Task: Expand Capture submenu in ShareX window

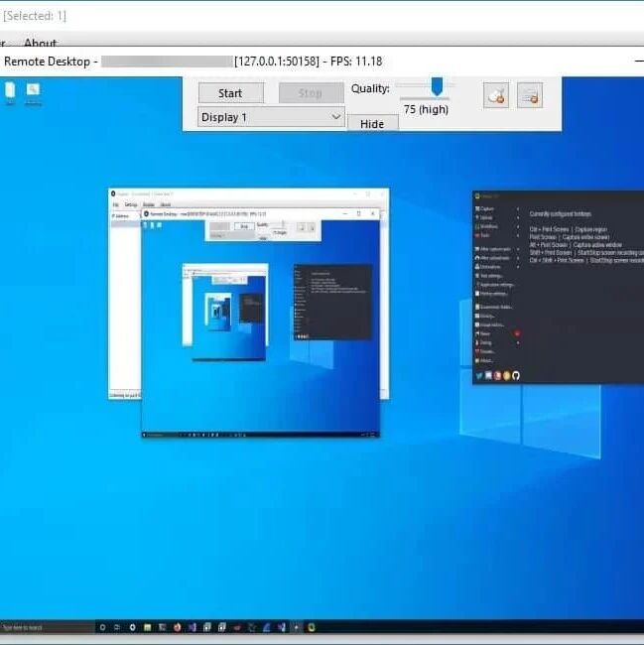Action: click(497, 209)
